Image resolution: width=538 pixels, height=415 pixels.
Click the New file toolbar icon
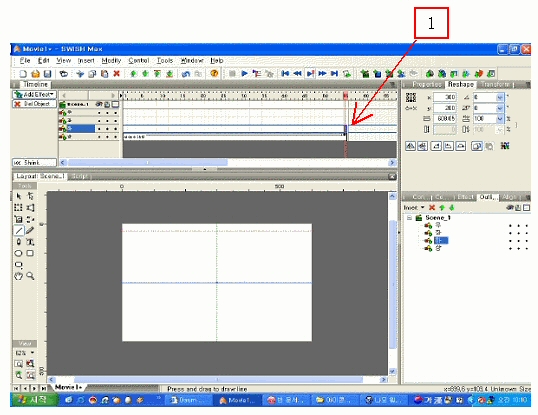23,74
